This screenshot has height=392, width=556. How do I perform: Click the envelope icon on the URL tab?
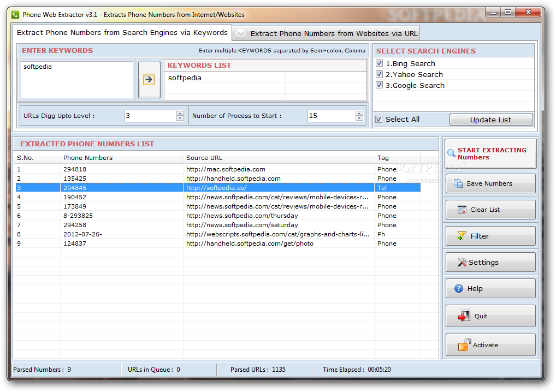pyautogui.click(x=241, y=33)
